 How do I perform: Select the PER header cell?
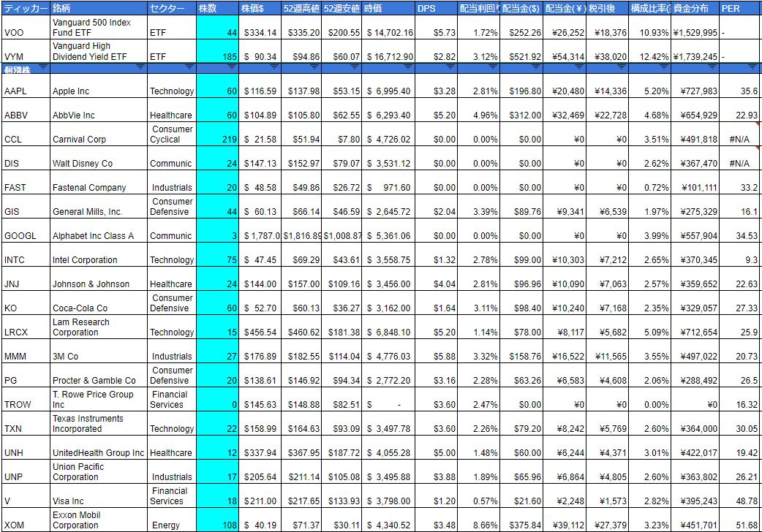pos(740,8)
